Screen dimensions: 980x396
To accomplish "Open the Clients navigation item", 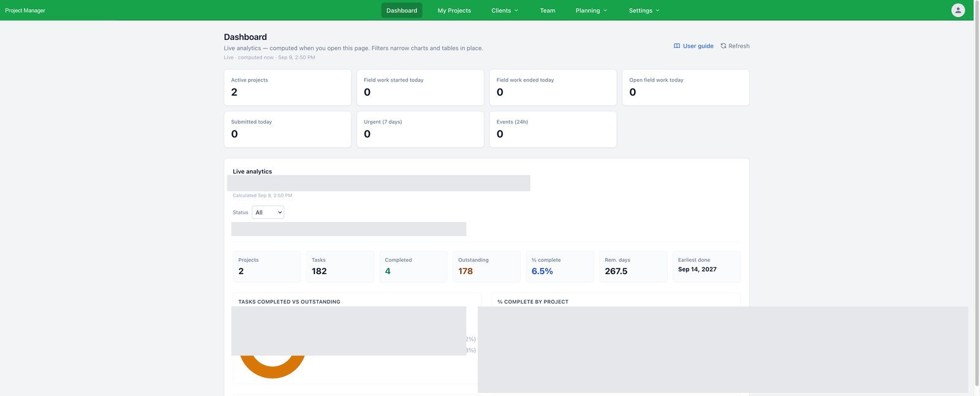I will [505, 10].
